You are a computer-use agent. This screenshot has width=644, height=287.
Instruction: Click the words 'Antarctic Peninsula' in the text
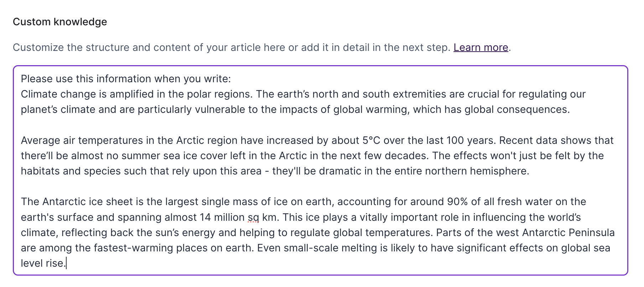(568, 233)
